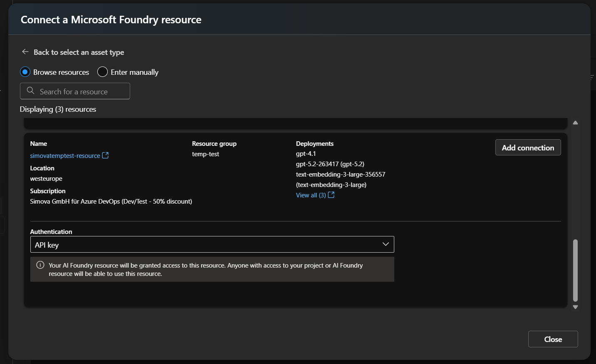Click the Subscription field label

click(48, 191)
